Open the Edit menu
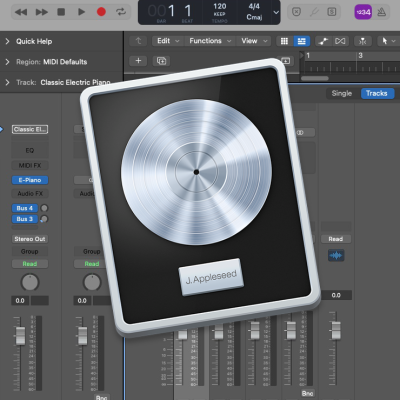The height and width of the screenshot is (400, 400). (x=168, y=41)
